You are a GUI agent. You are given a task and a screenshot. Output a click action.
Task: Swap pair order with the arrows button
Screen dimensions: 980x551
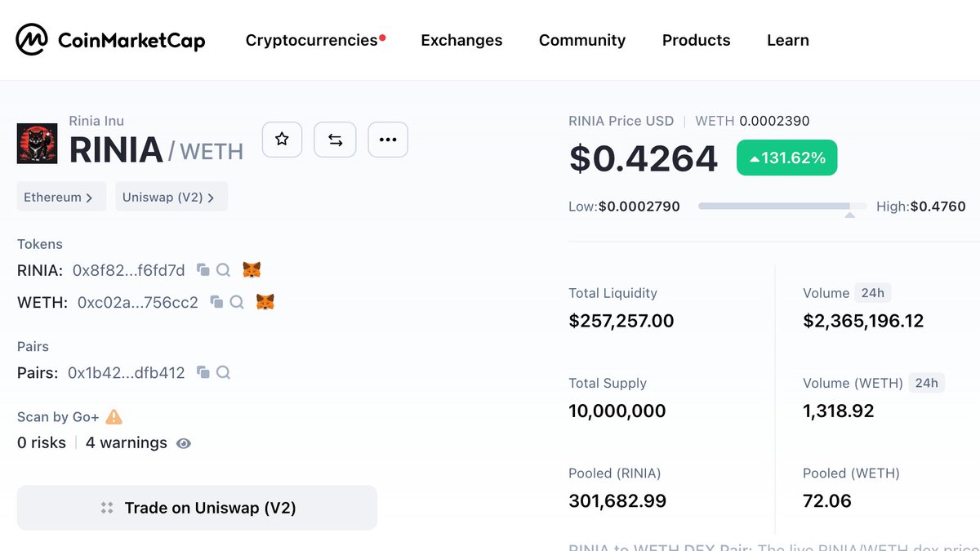336,140
